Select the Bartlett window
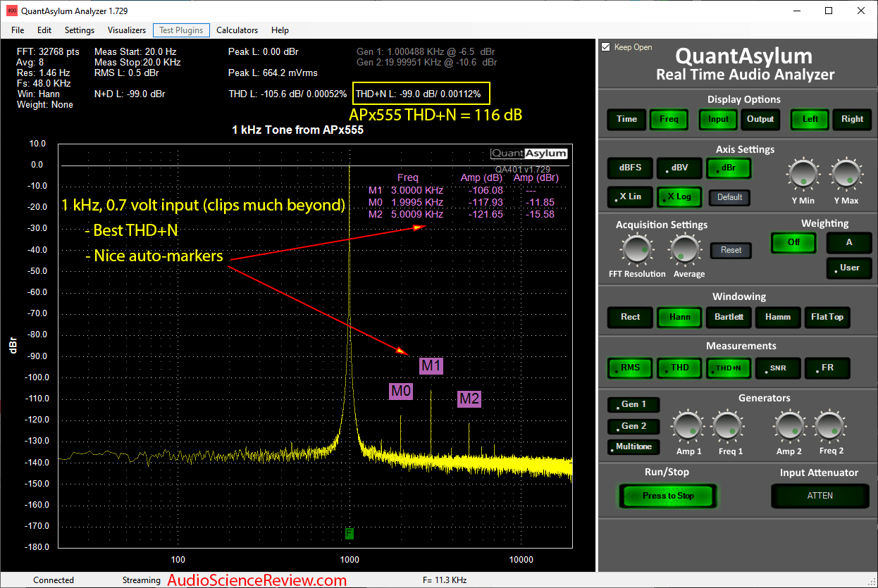Screen dimensions: 878x588 729,317
